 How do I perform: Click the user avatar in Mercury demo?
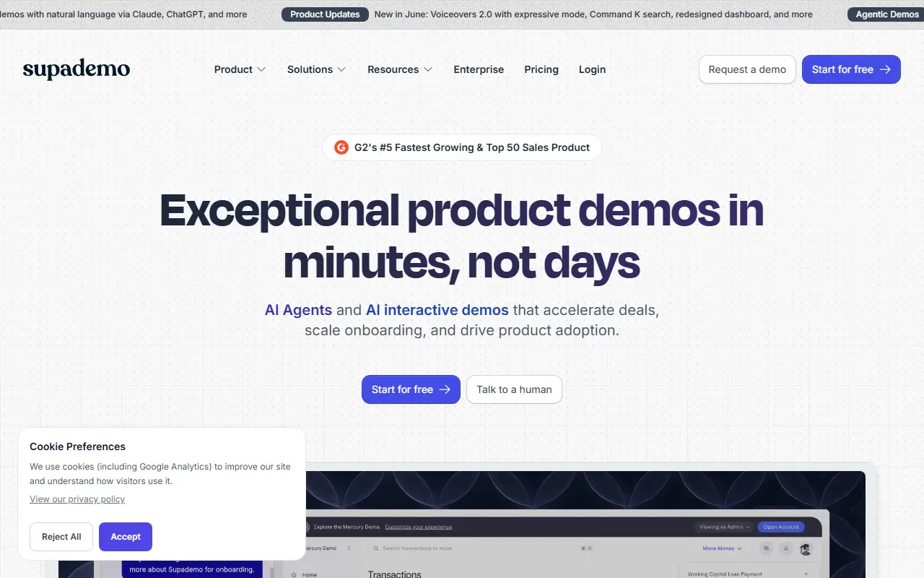pyautogui.click(x=806, y=549)
